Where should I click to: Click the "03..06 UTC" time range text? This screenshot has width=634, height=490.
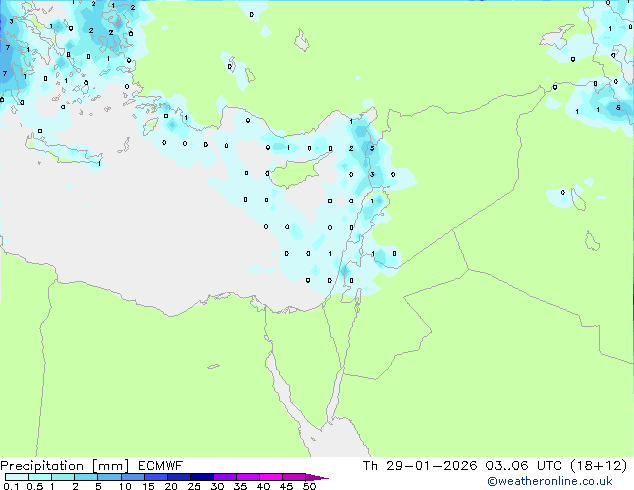click(524, 466)
